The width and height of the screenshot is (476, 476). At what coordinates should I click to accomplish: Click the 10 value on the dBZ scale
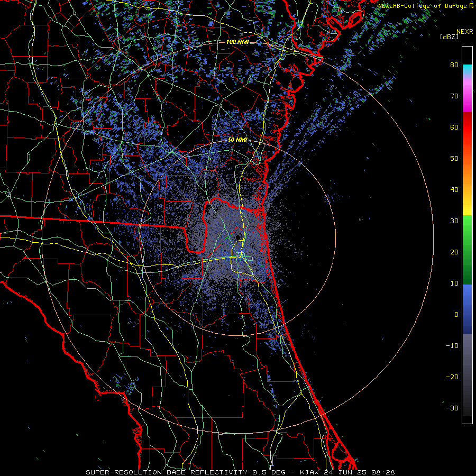click(454, 283)
